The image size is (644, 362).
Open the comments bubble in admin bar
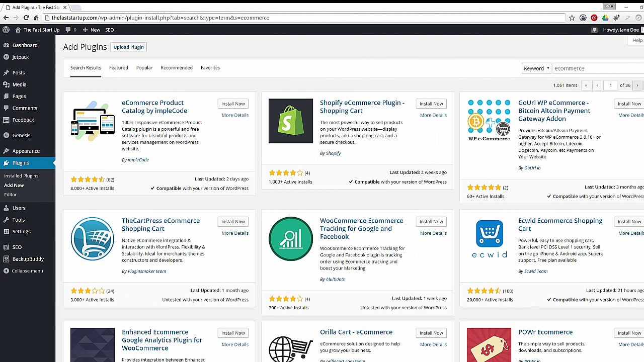tap(71, 30)
